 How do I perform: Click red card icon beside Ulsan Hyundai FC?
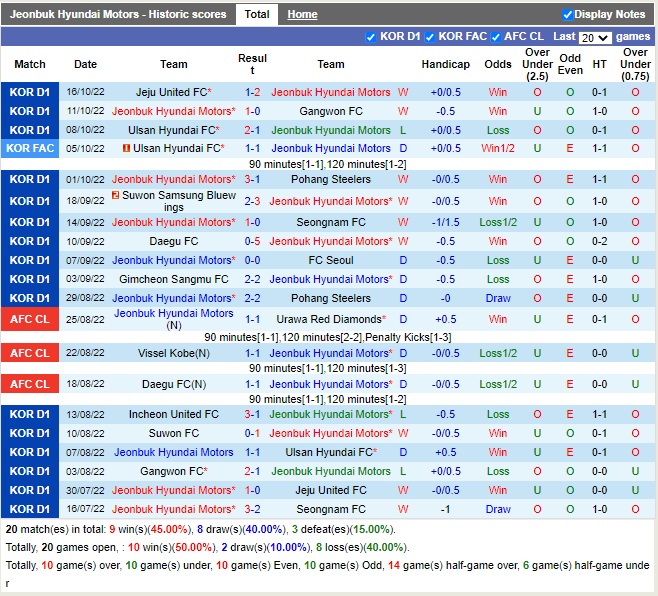[x=127, y=148]
